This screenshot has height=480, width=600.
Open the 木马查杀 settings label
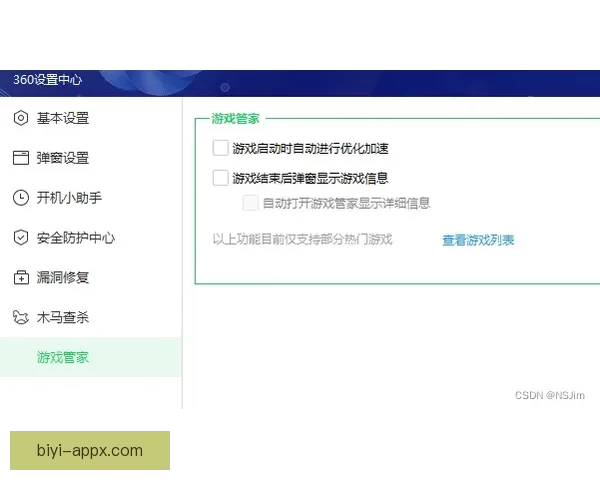(x=63, y=317)
